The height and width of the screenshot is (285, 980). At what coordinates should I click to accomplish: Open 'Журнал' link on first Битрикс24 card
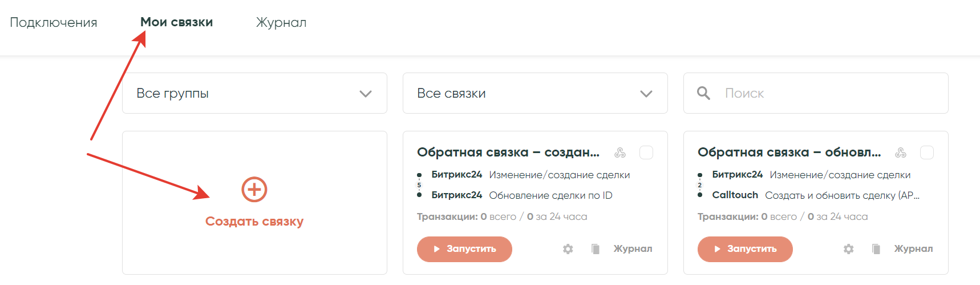(x=633, y=249)
